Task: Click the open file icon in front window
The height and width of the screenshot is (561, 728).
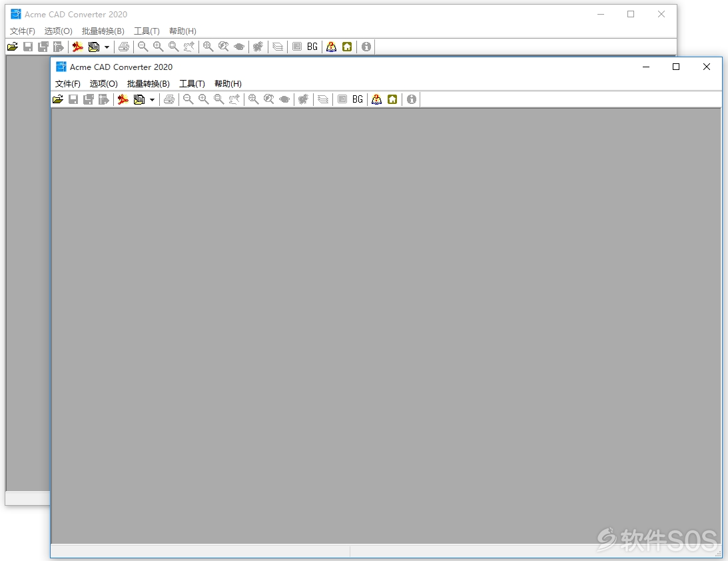Action: pos(58,99)
